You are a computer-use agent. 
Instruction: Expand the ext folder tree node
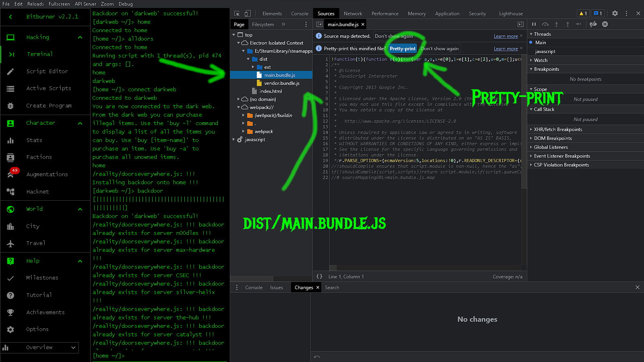click(253, 67)
